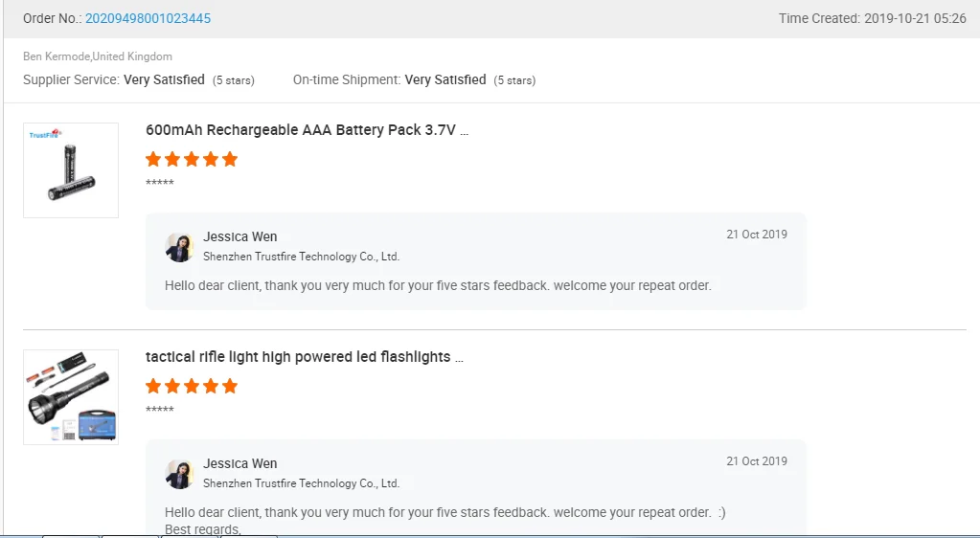Viewport: 980px width, 538px height.
Task: Click fifth star of the battery pack rating
Action: (230, 160)
